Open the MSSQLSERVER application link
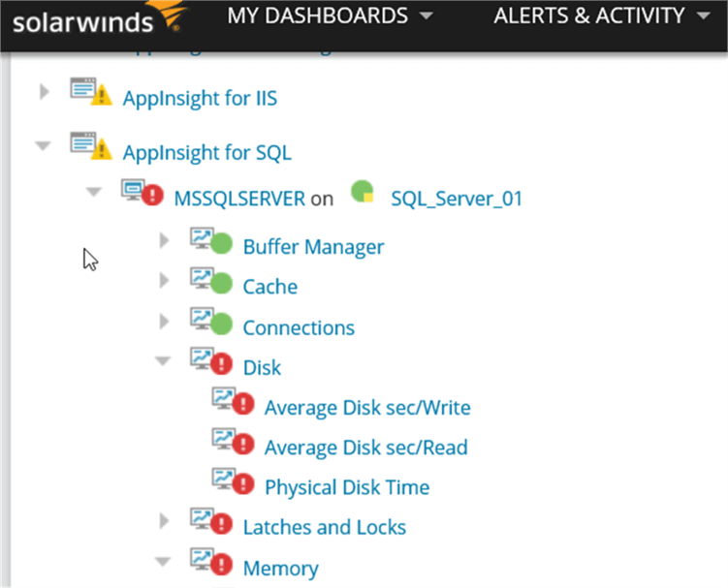728x588 pixels. [x=239, y=199]
